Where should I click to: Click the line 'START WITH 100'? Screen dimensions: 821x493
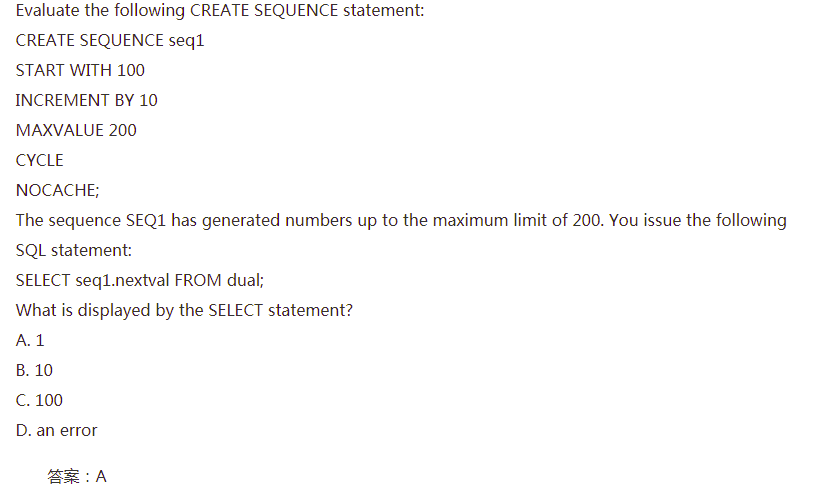(80, 70)
